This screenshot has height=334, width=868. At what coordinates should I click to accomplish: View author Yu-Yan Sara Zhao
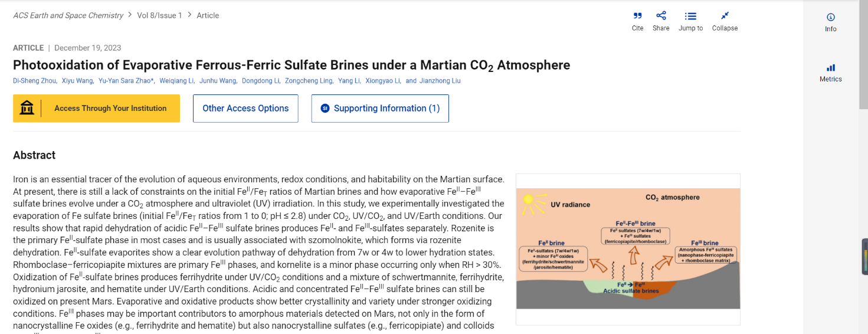click(126, 81)
